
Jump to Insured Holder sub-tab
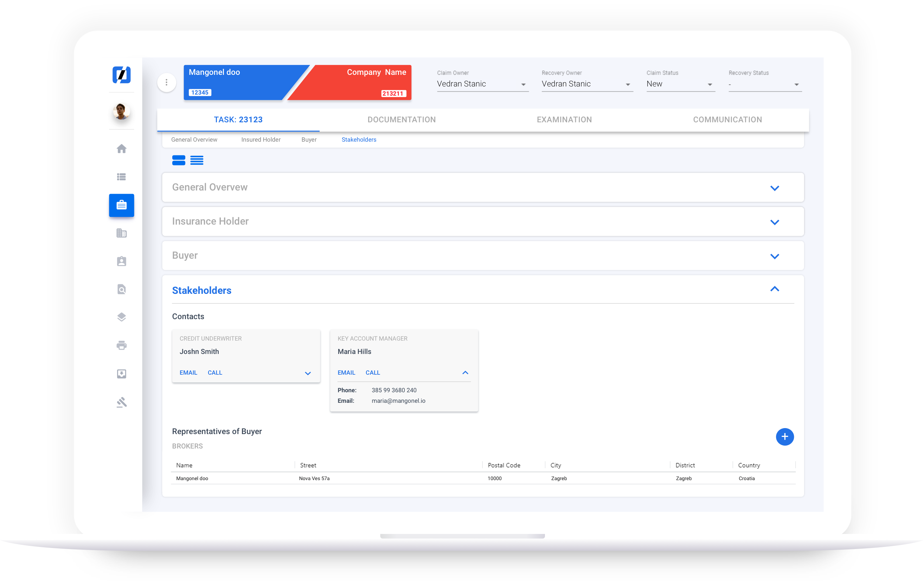pyautogui.click(x=261, y=140)
